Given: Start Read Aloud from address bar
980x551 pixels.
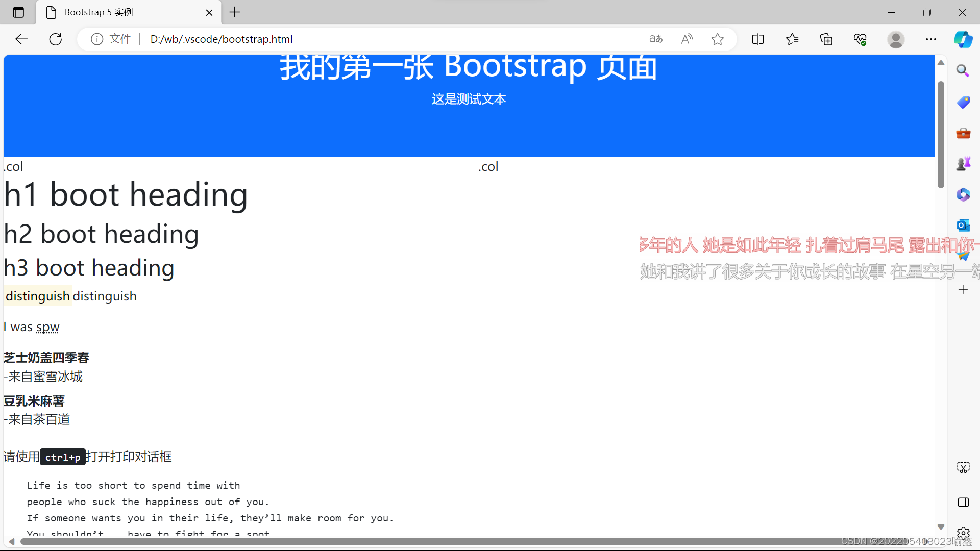Looking at the screenshot, I should tap(687, 39).
